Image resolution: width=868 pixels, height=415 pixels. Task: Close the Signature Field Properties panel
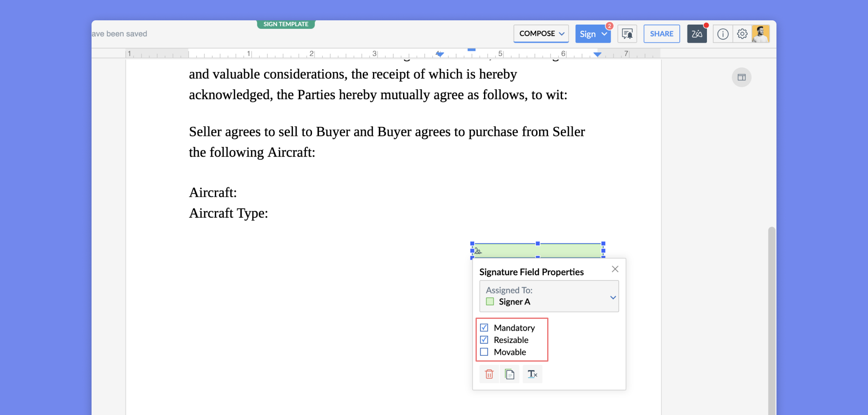point(615,269)
